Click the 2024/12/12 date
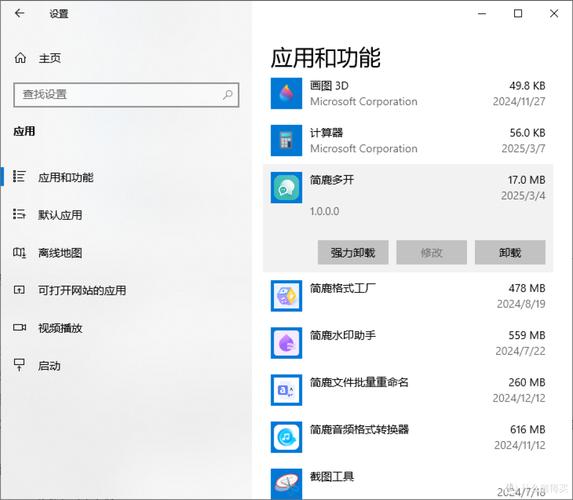This screenshot has width=573, height=500. [519, 398]
